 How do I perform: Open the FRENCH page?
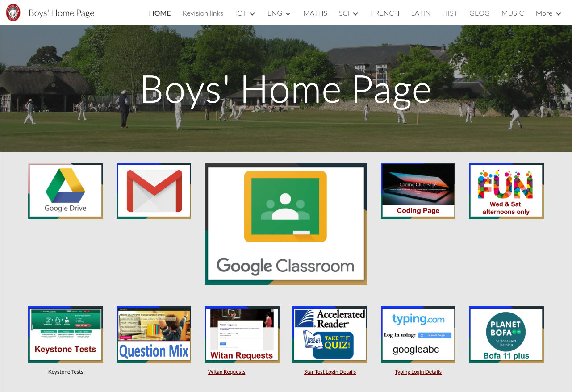pyautogui.click(x=385, y=13)
